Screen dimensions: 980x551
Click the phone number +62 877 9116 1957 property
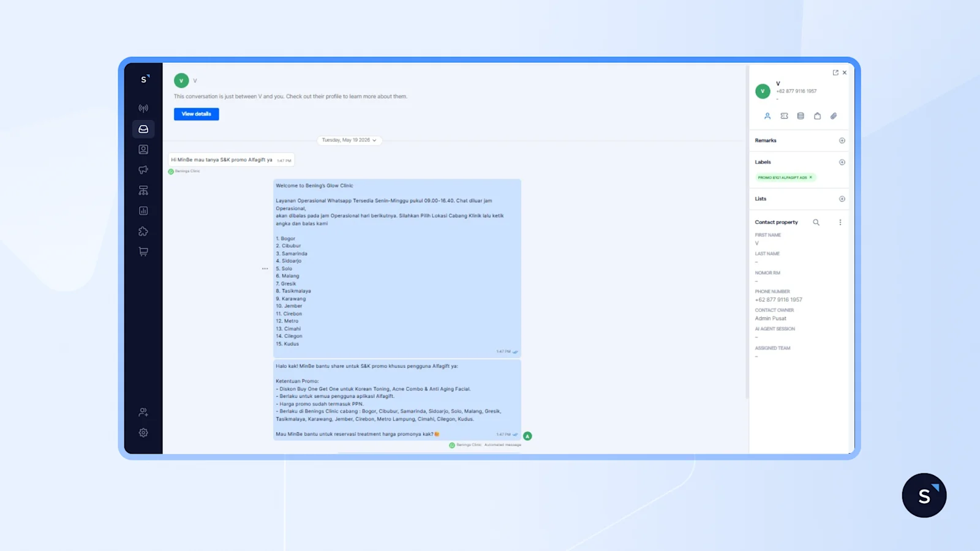[778, 300]
